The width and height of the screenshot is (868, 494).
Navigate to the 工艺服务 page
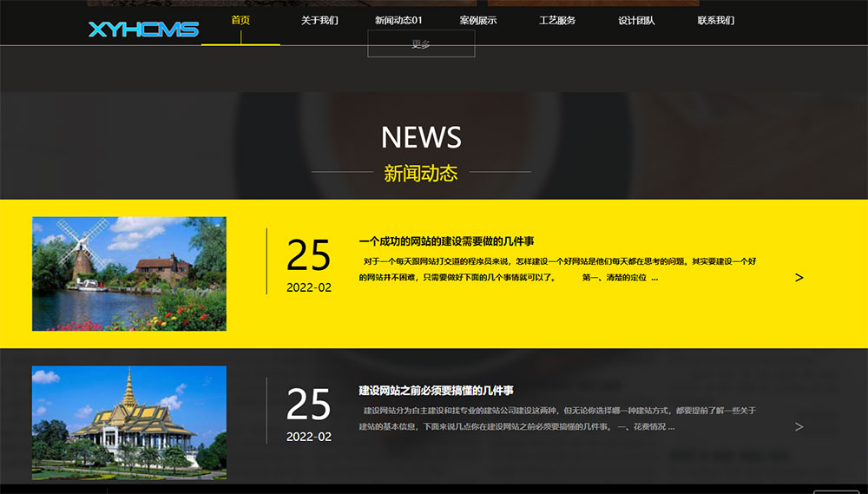tap(557, 20)
